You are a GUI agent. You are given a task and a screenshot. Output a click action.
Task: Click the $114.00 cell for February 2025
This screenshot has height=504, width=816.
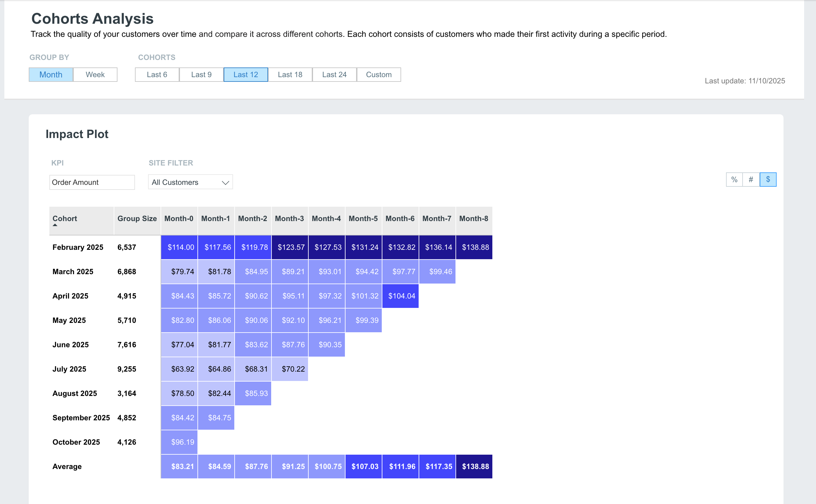tap(179, 247)
